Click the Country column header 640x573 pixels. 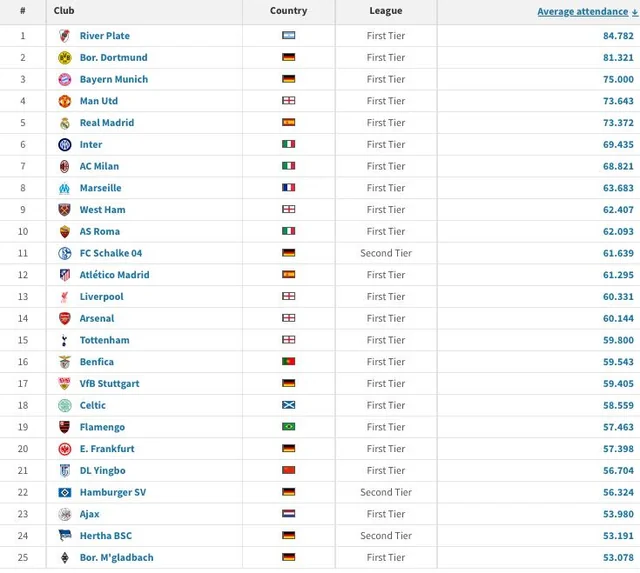(288, 11)
